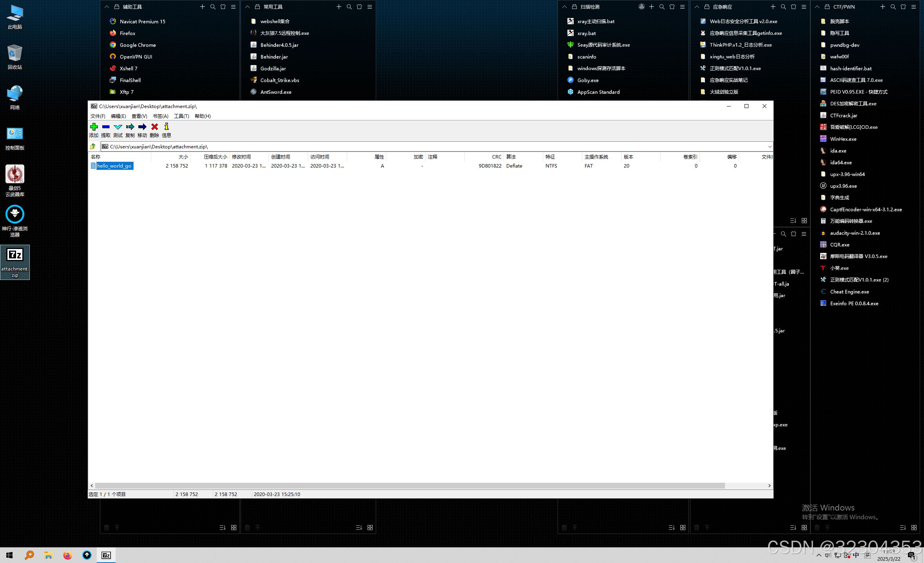Screen dimensions: 924x563
Task: Switch input method via 中 tray indicator
Action: tap(855, 555)
